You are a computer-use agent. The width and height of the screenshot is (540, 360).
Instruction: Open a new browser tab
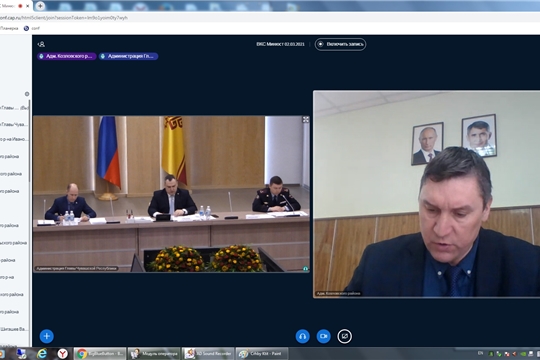click(40, 6)
